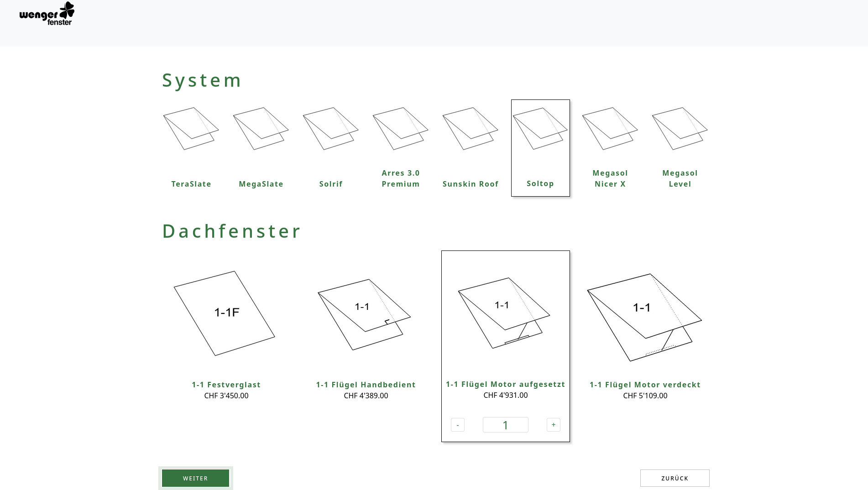Image resolution: width=868 pixels, height=490 pixels.
Task: Select the 1-1F Festverglast window drawing
Action: click(x=225, y=313)
